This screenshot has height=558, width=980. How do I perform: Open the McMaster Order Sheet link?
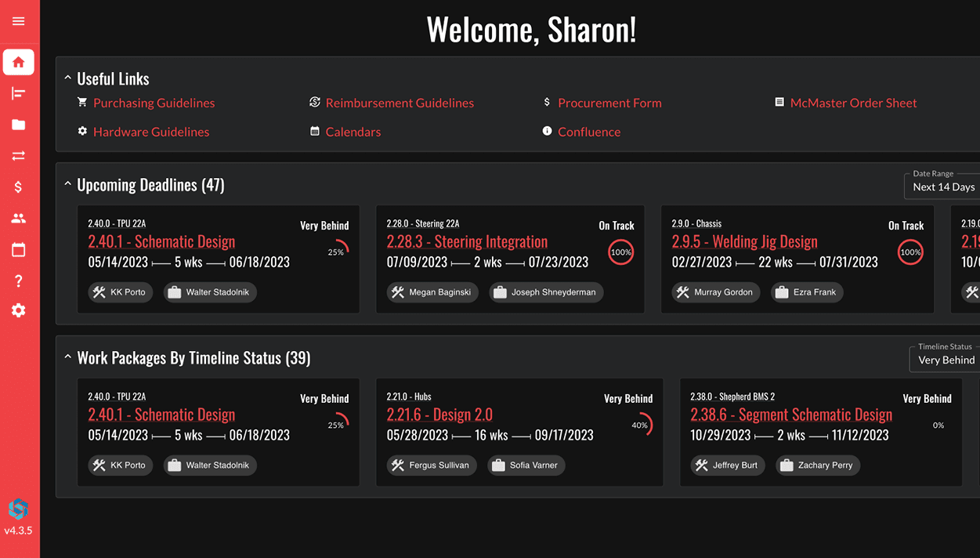point(853,103)
